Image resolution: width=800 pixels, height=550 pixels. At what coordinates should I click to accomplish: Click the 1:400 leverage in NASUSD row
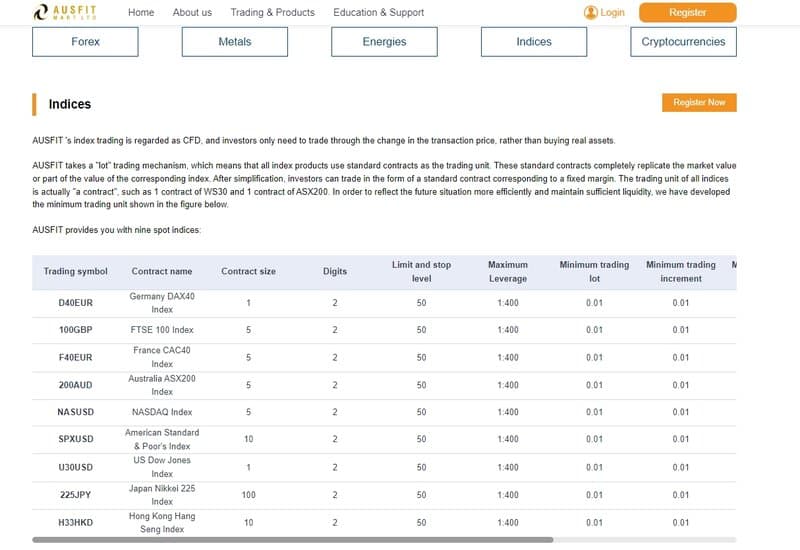pyautogui.click(x=508, y=412)
